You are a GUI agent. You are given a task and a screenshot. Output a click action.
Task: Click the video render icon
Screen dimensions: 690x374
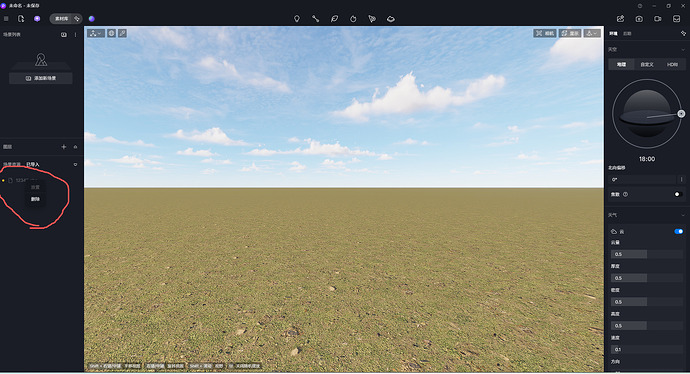point(657,19)
